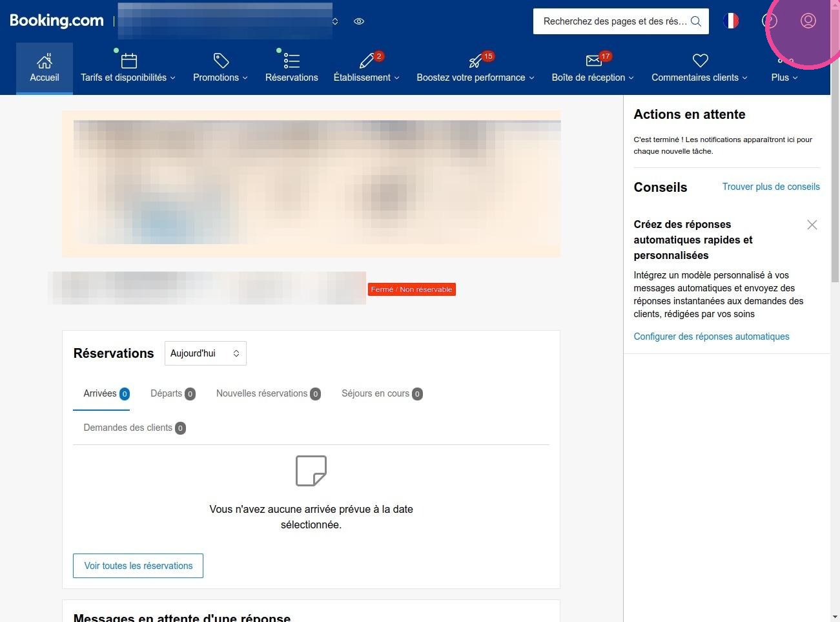Click the search field for pages and reservations
840x622 pixels.
coord(621,21)
